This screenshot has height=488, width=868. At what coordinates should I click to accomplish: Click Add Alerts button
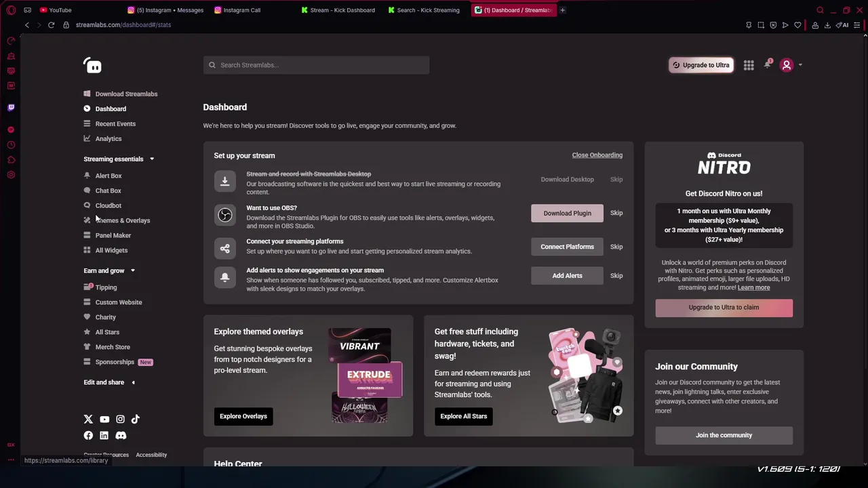567,276
